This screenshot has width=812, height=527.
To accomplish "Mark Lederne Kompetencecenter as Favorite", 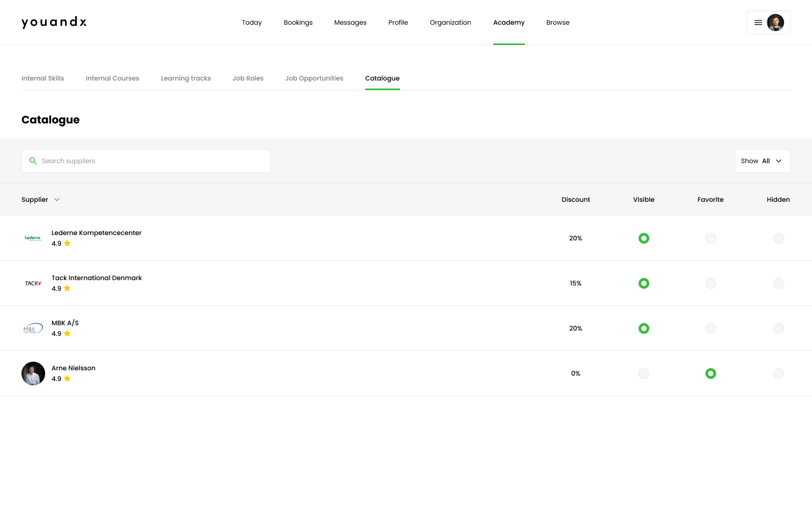I will [x=711, y=238].
